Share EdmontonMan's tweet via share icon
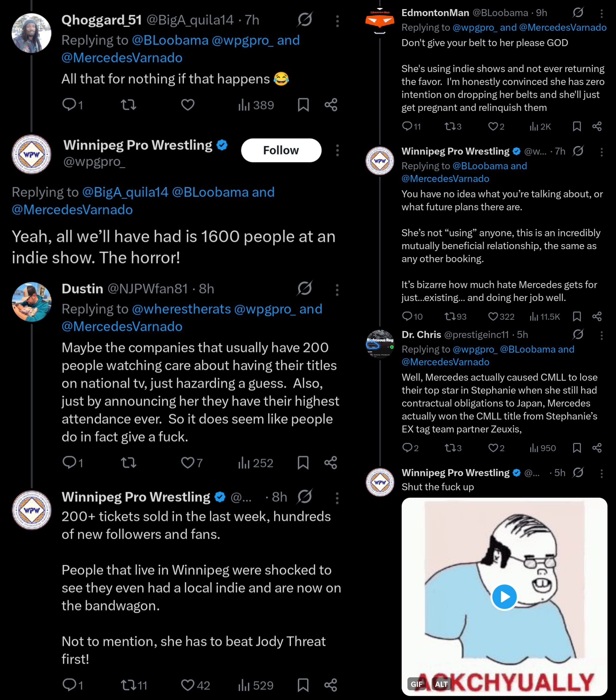616x700 pixels. pyautogui.click(x=597, y=126)
